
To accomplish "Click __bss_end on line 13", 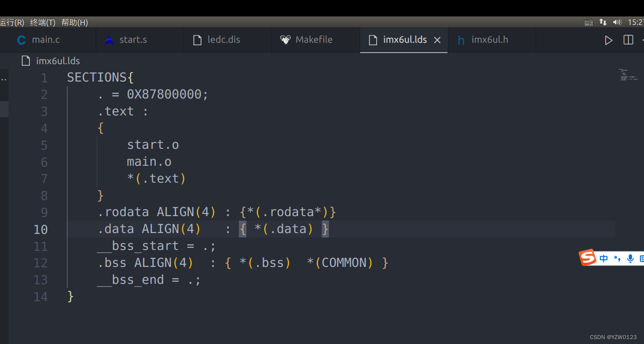I will pos(130,280).
